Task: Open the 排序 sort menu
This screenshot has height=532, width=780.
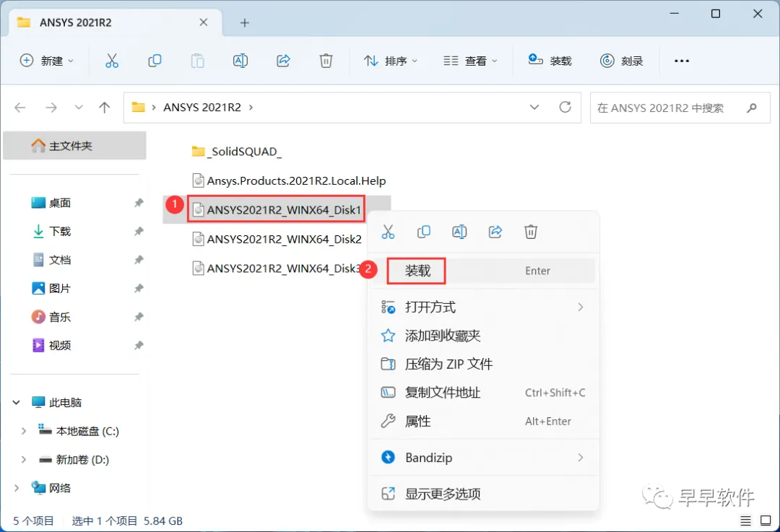Action: (391, 61)
